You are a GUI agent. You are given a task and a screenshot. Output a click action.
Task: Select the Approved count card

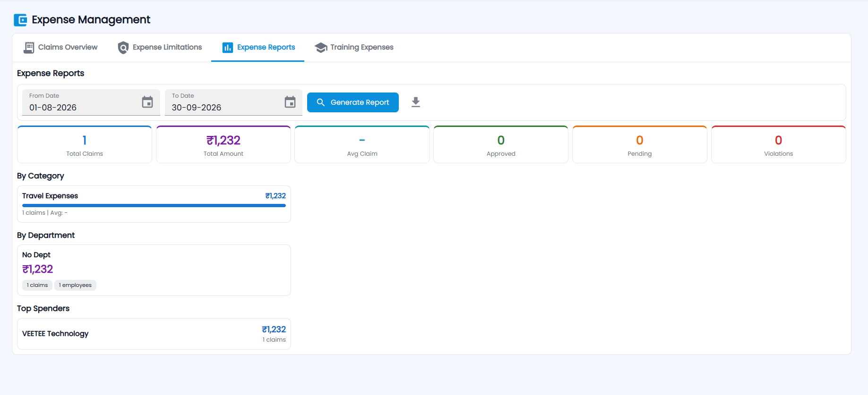[x=501, y=144]
